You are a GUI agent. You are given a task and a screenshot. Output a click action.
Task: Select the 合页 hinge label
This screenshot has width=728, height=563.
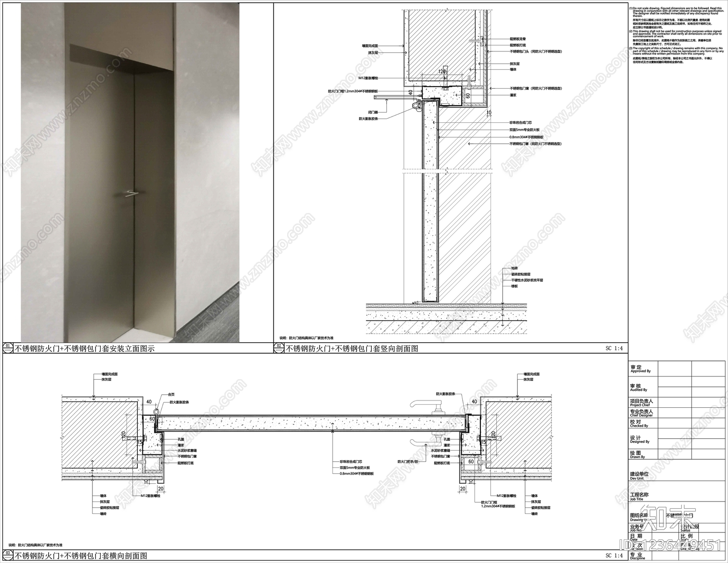pos(172,395)
